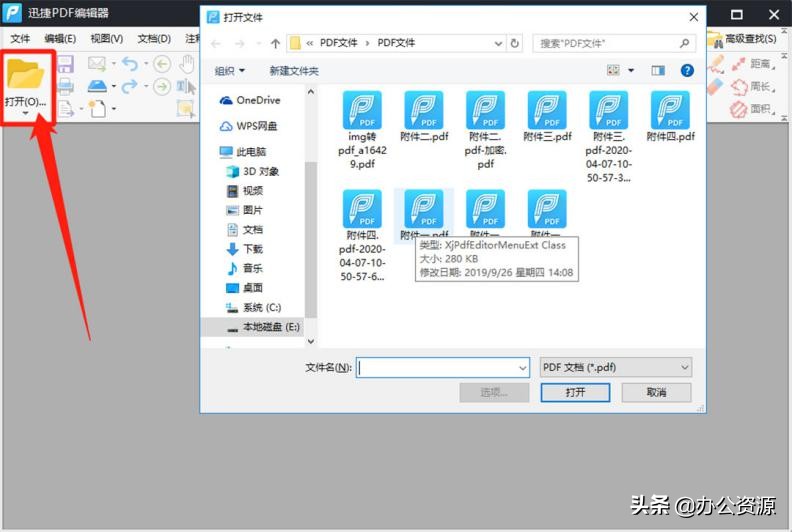
Task: Expand the scanner icon dropdown arrow
Action: pyautogui.click(x=114, y=86)
